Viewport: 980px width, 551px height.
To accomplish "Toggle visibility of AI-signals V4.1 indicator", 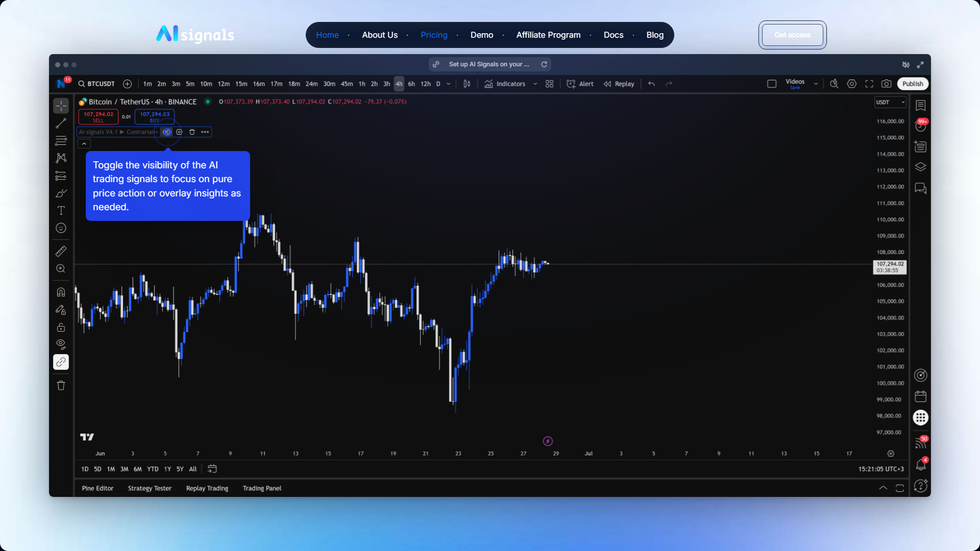I will (166, 132).
